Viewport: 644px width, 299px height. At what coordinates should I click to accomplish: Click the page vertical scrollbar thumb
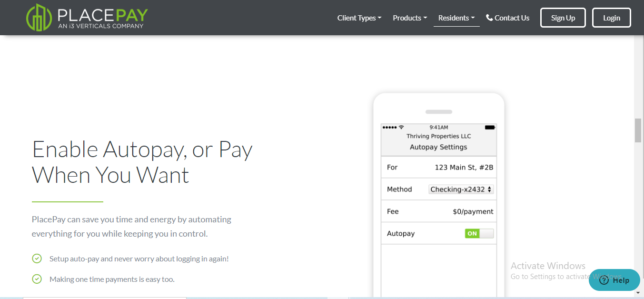pyautogui.click(x=638, y=130)
